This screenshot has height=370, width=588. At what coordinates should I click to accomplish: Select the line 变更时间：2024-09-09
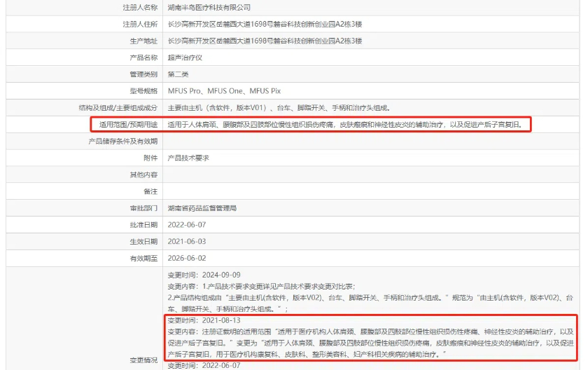pos(204,275)
